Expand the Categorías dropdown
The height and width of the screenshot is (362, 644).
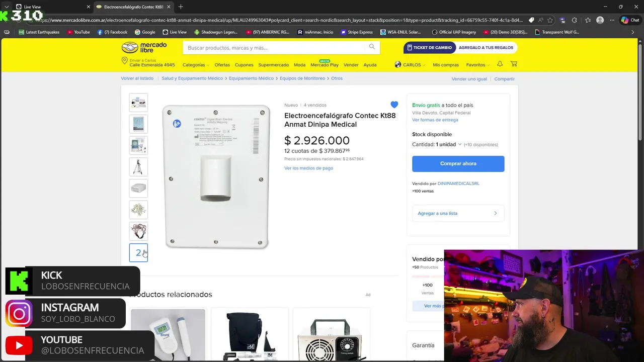(x=196, y=65)
